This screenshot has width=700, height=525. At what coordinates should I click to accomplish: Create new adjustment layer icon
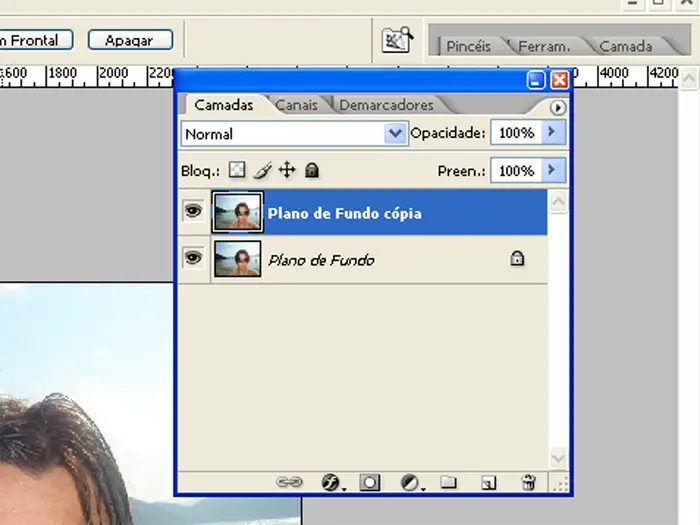(x=410, y=482)
